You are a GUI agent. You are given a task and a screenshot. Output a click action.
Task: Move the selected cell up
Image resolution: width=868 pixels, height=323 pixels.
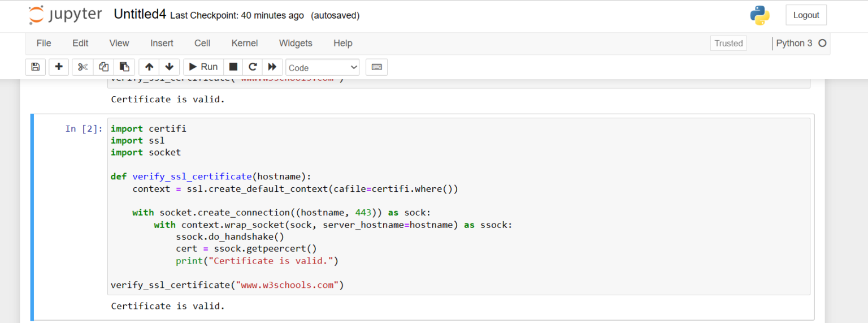149,67
